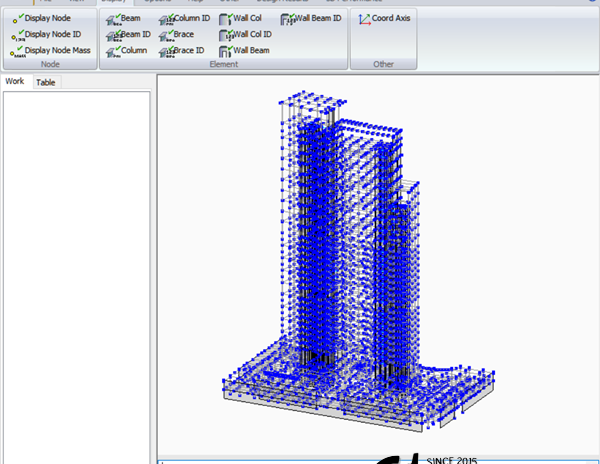Viewport: 600px width, 464px height.
Task: Click inside the empty Work panel
Action: coord(76,270)
